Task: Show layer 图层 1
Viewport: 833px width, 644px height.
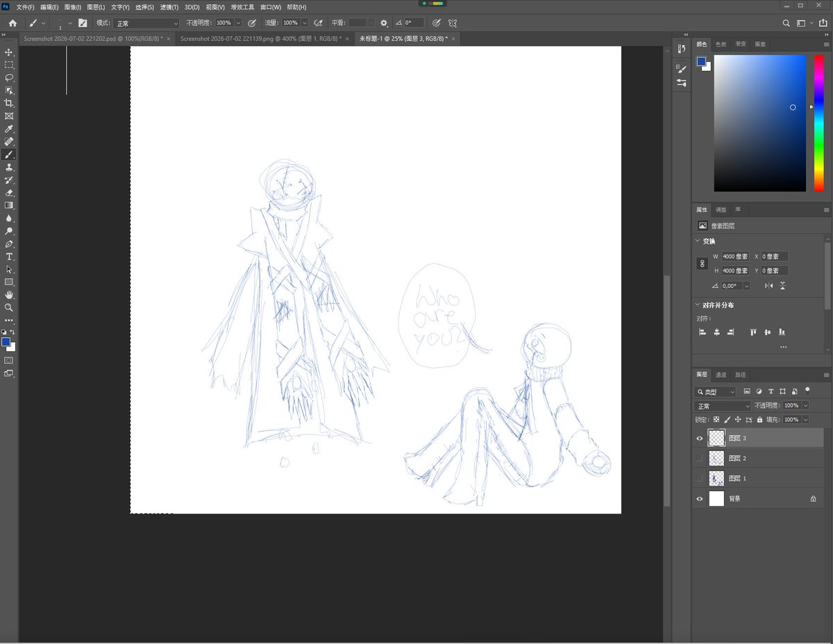Action: pos(699,479)
